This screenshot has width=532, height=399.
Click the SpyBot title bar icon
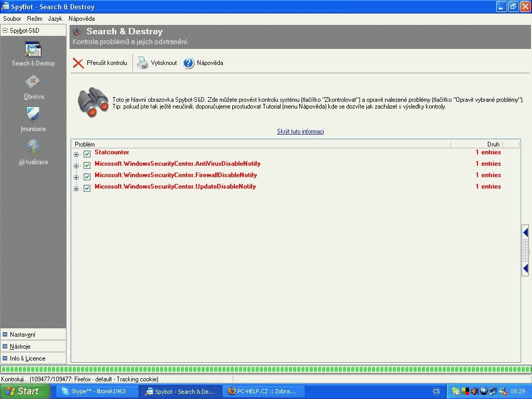(5, 6)
